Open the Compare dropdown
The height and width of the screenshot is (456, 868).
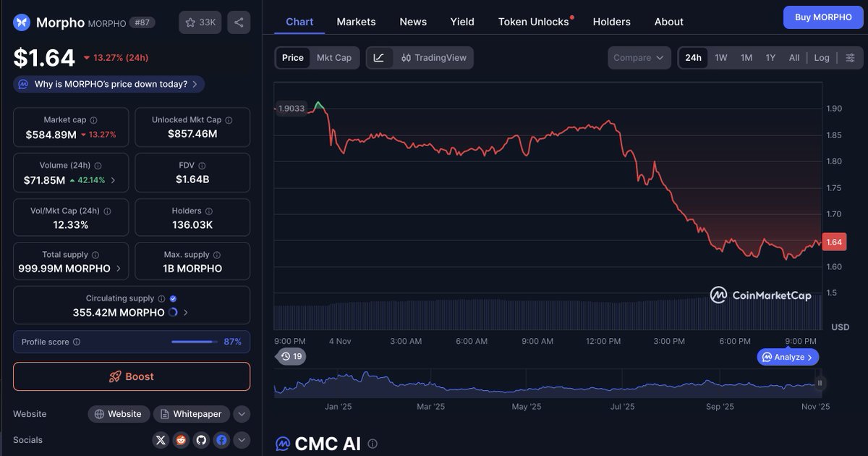(x=639, y=58)
